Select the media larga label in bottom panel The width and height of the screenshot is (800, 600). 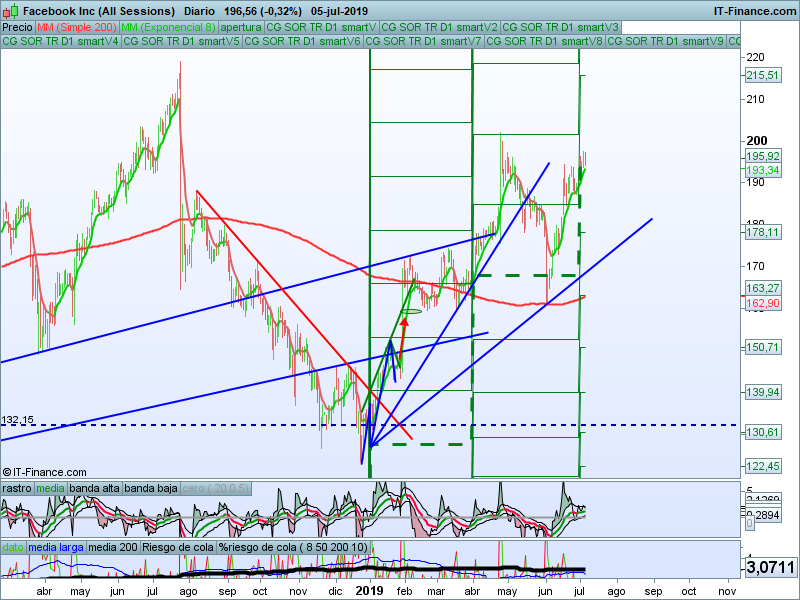[x=56, y=547]
